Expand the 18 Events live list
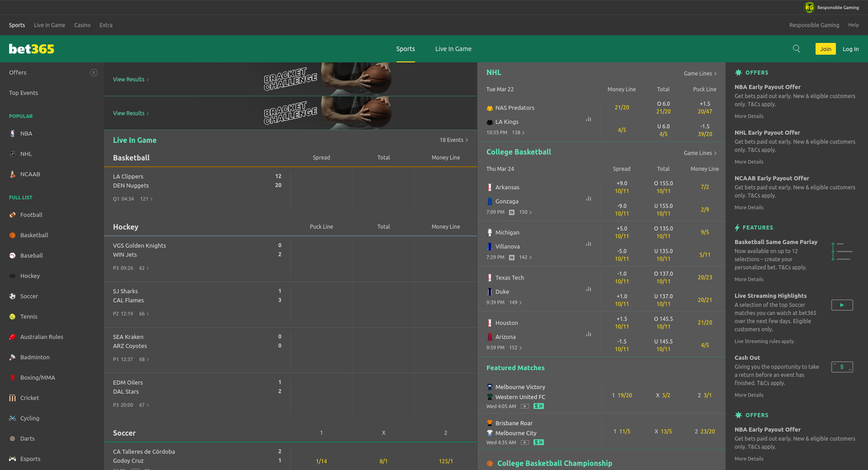The height and width of the screenshot is (470, 868). coord(453,140)
